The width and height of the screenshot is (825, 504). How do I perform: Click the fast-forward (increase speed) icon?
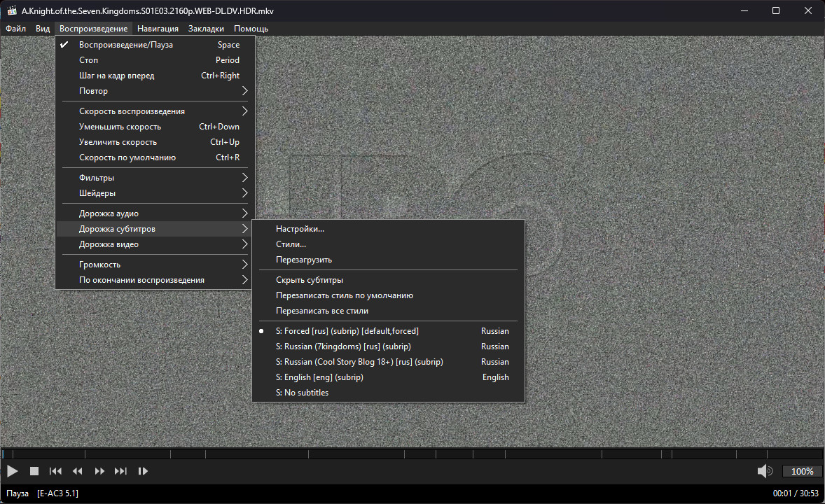[99, 471]
